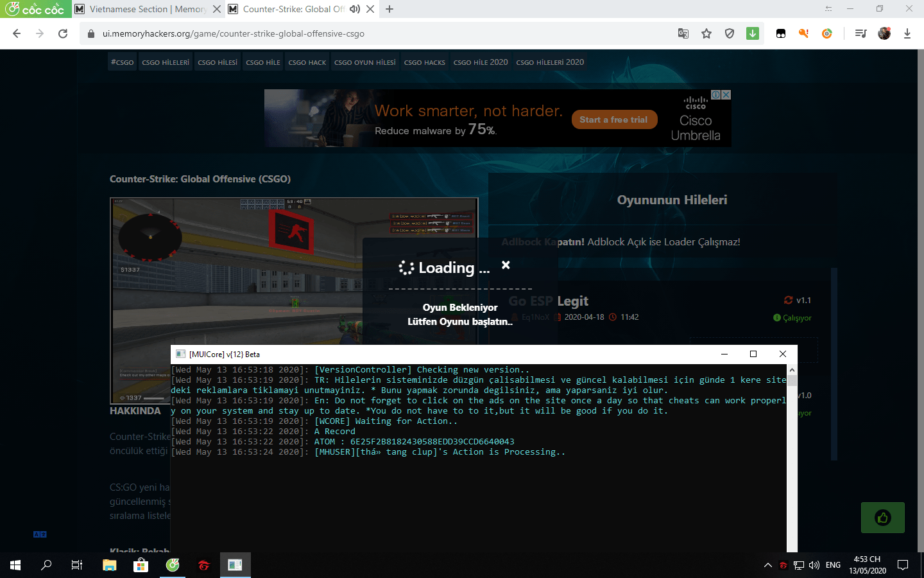Click the CSGO HACKS tag
This screenshot has height=578, width=924.
point(425,62)
